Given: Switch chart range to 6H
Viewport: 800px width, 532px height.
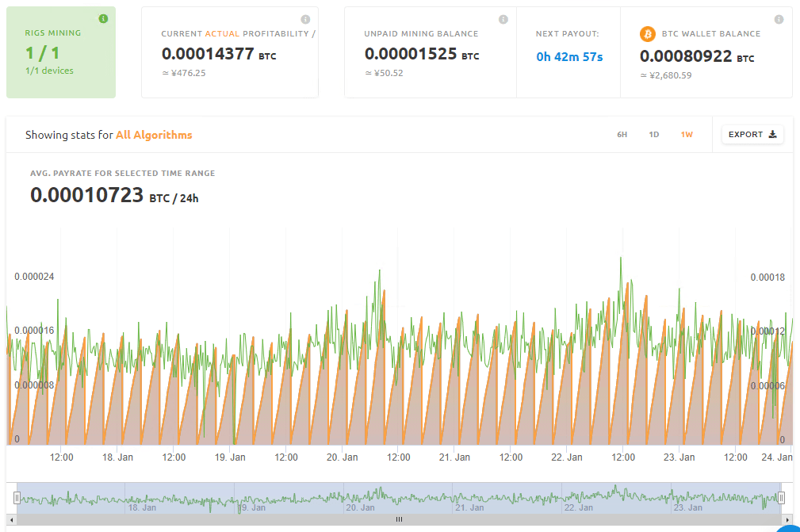Looking at the screenshot, I should pos(622,135).
